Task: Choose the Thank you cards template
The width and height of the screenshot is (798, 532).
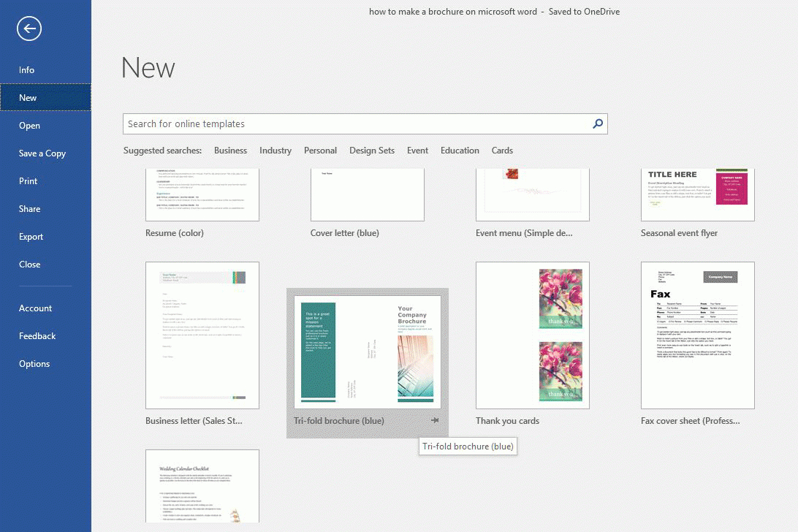Action: (x=533, y=335)
